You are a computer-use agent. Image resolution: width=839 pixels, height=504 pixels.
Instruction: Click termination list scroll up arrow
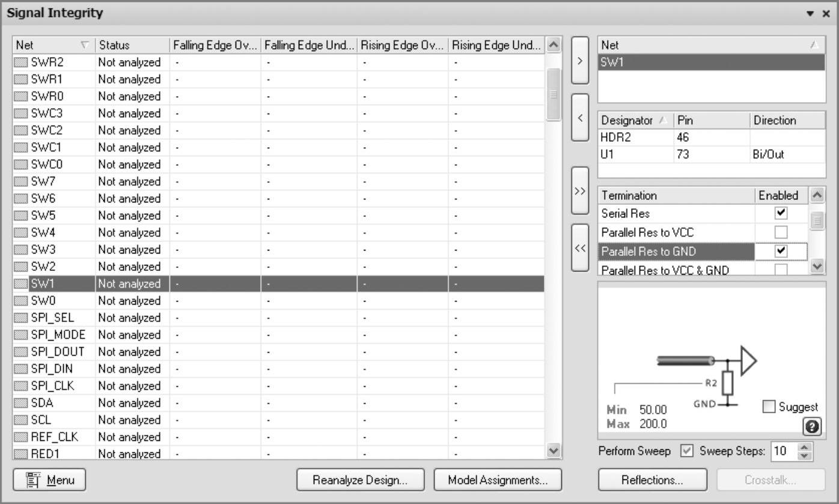tap(817, 195)
